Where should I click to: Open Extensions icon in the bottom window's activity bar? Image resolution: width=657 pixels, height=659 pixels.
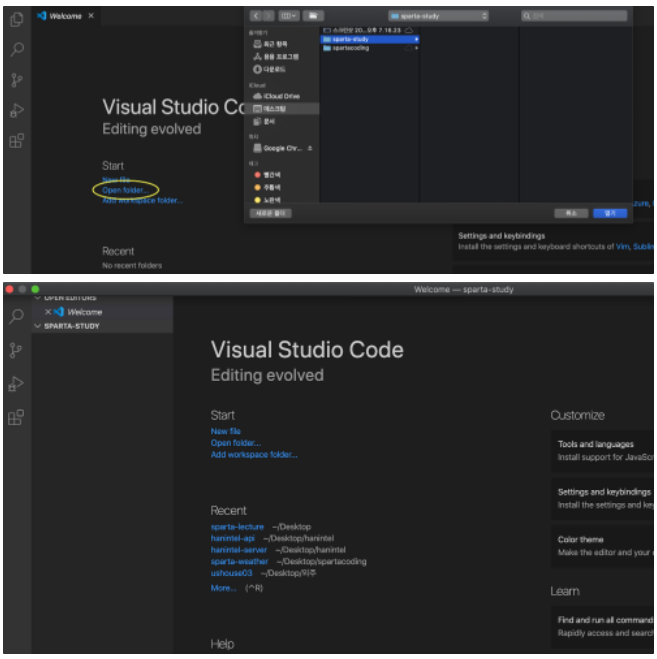click(x=17, y=417)
